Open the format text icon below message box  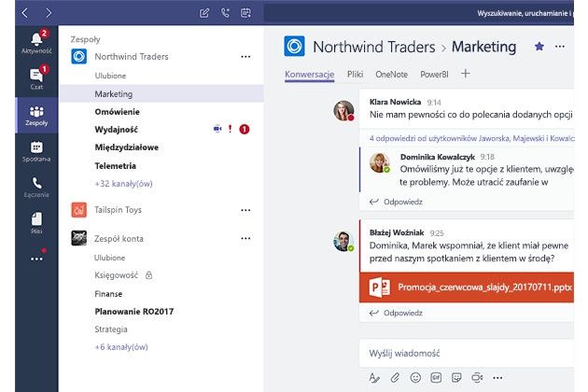[374, 378]
